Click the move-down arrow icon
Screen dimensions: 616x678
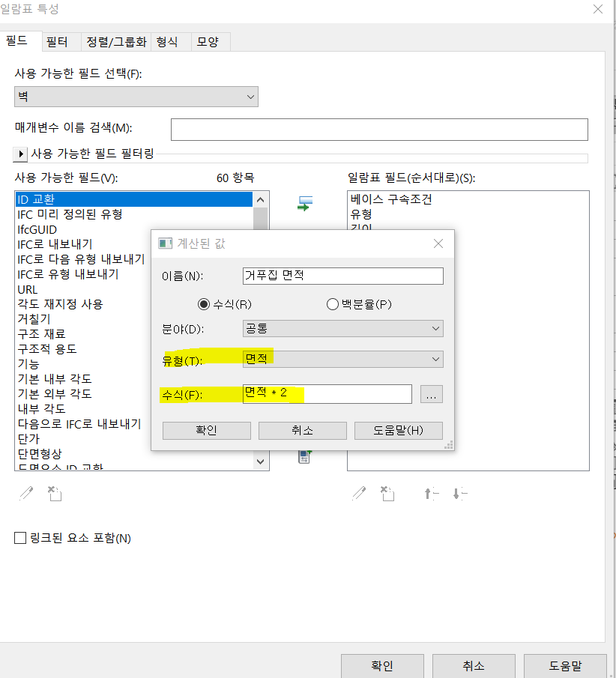click(459, 493)
